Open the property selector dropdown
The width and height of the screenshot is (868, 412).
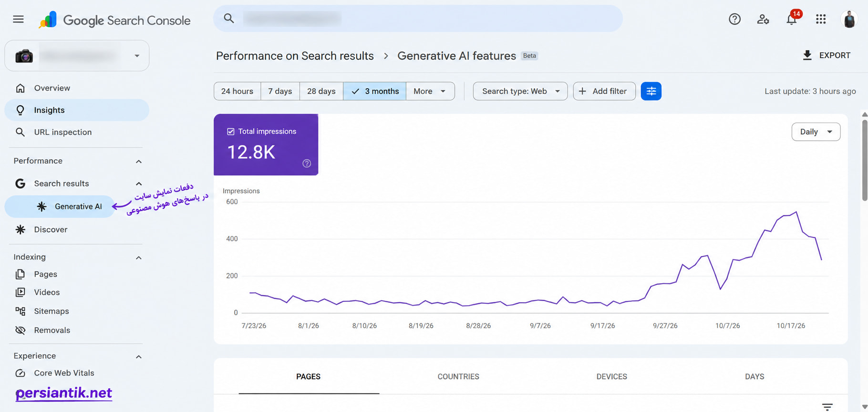click(x=77, y=56)
